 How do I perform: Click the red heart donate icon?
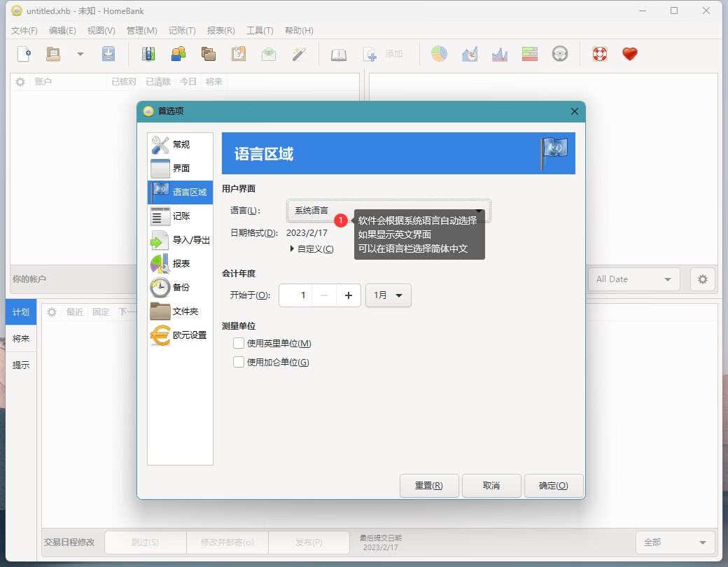[630, 54]
